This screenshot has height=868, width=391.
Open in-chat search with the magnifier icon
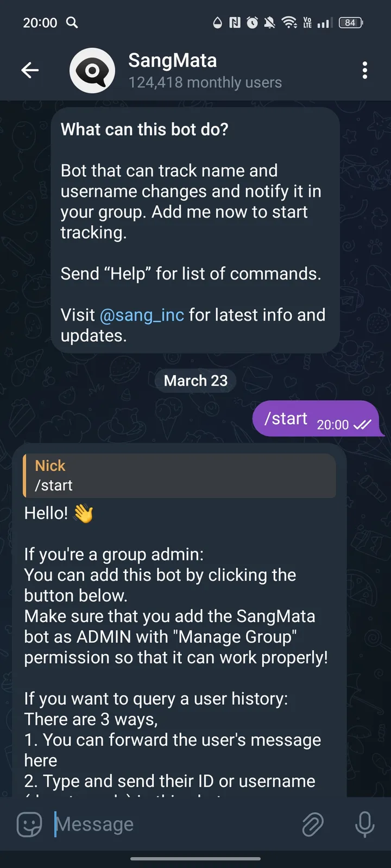[x=72, y=23]
